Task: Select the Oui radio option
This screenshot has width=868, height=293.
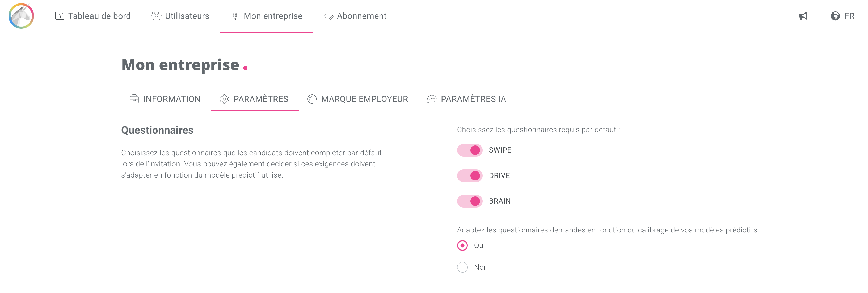Action: coord(462,245)
